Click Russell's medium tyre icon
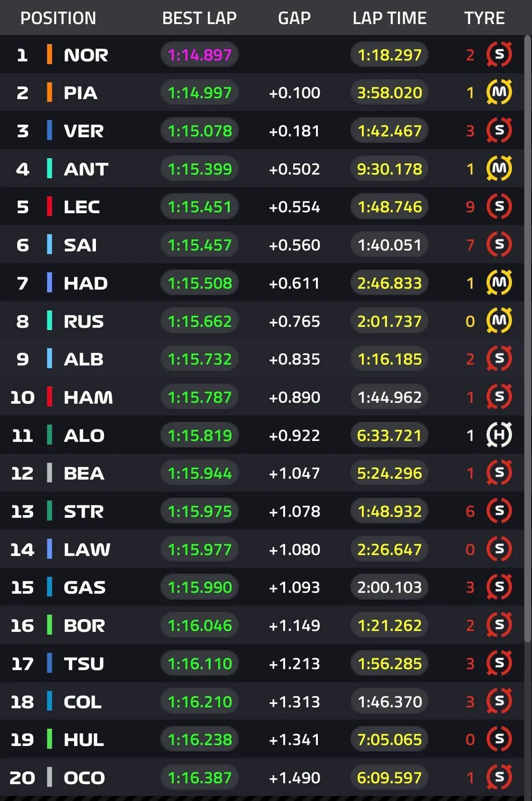This screenshot has width=532, height=801. [x=499, y=321]
